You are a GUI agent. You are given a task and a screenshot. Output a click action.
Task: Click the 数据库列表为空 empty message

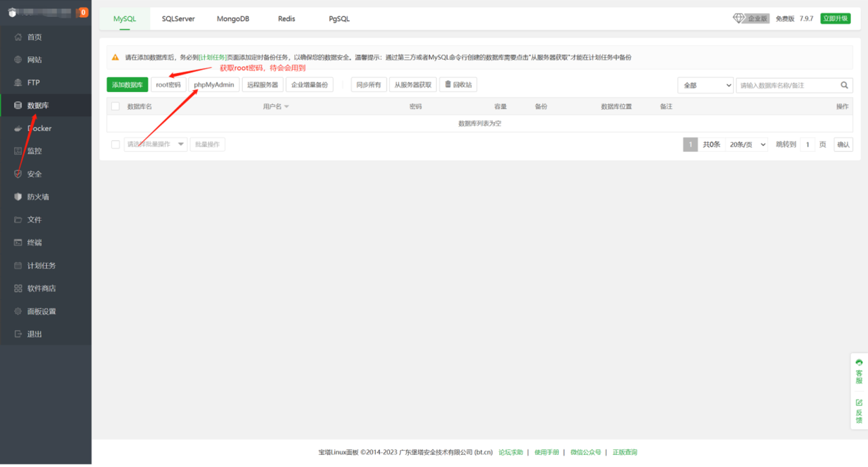point(480,123)
